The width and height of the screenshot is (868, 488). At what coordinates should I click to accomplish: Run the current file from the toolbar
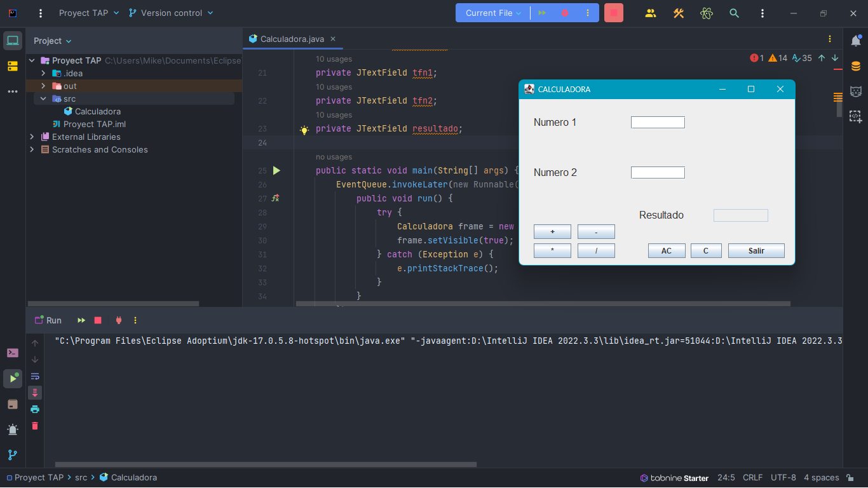click(x=542, y=13)
